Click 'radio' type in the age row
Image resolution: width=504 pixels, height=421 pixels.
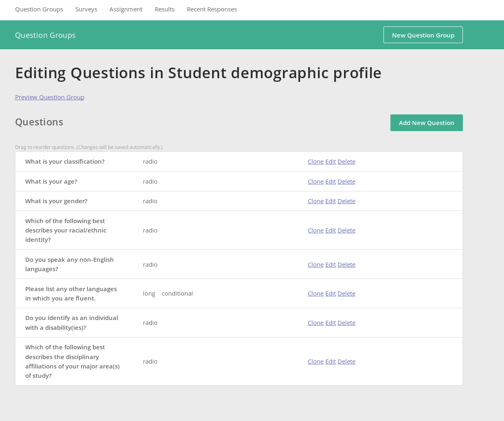point(150,181)
